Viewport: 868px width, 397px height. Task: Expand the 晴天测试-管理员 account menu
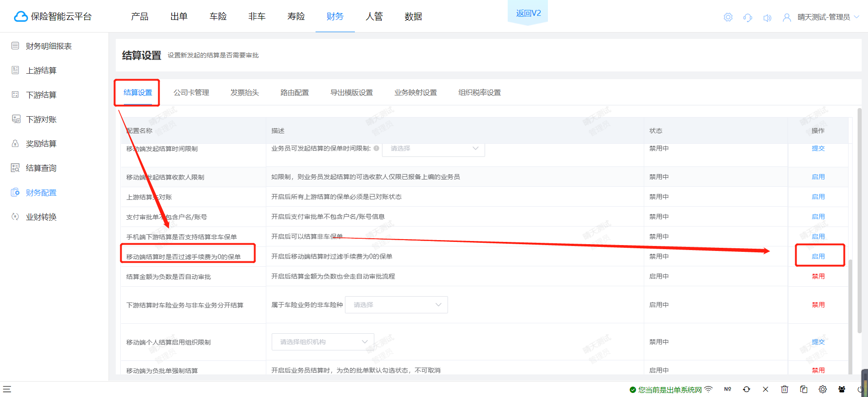coord(828,17)
